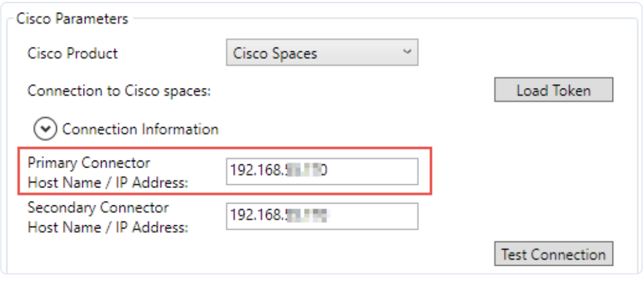The height and width of the screenshot is (285, 644).
Task: Click the Test Connection button
Action: click(x=553, y=254)
